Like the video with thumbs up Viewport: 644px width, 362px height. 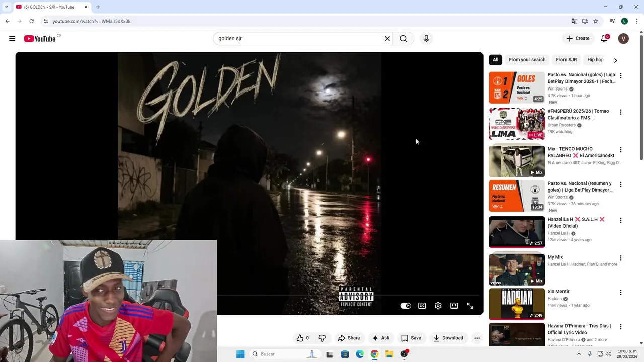[x=303, y=338]
